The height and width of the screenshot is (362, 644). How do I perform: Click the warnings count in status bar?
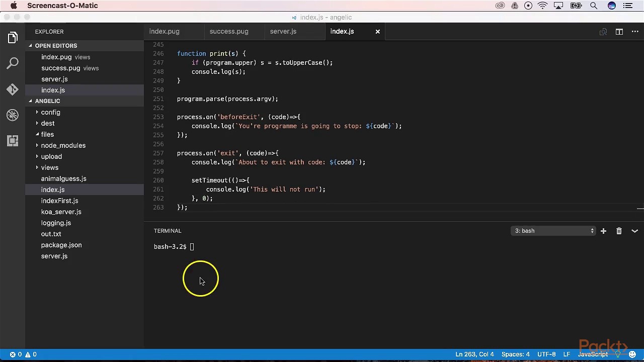pos(31,354)
